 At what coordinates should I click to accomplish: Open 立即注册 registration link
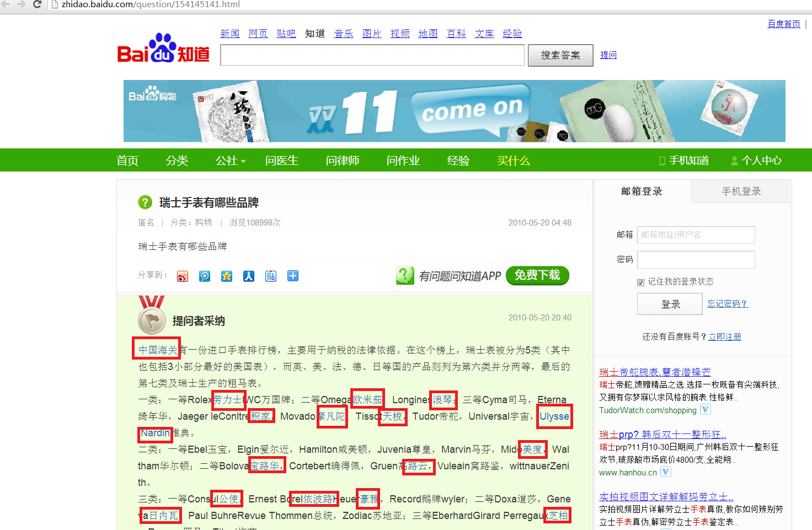(724, 337)
